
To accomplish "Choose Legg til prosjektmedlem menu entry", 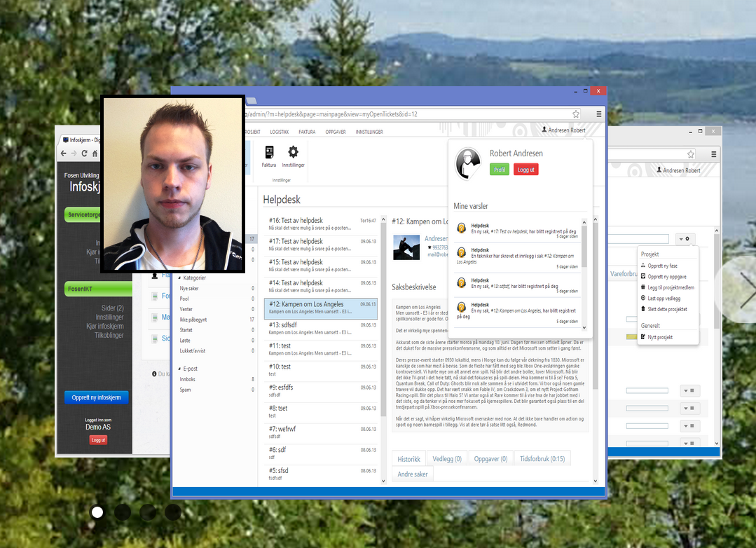I will point(671,287).
